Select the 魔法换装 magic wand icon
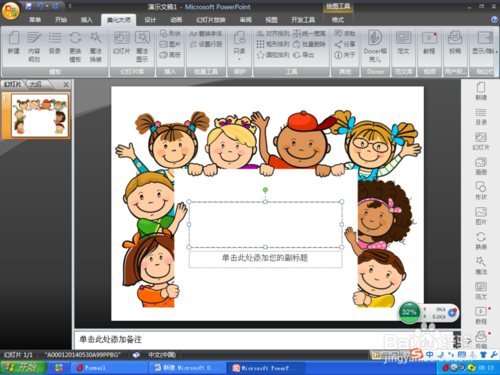Viewport: 500px width, 375px height. pyautogui.click(x=96, y=47)
